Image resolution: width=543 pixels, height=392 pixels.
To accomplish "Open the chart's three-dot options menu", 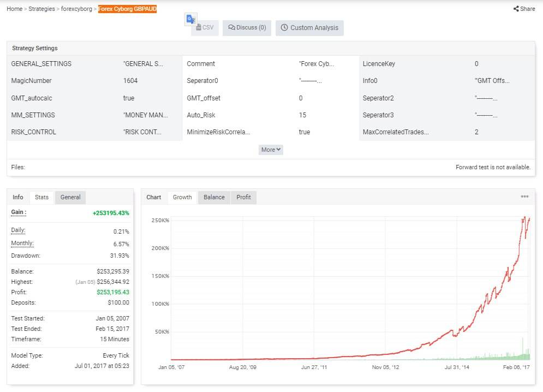I will (x=524, y=197).
